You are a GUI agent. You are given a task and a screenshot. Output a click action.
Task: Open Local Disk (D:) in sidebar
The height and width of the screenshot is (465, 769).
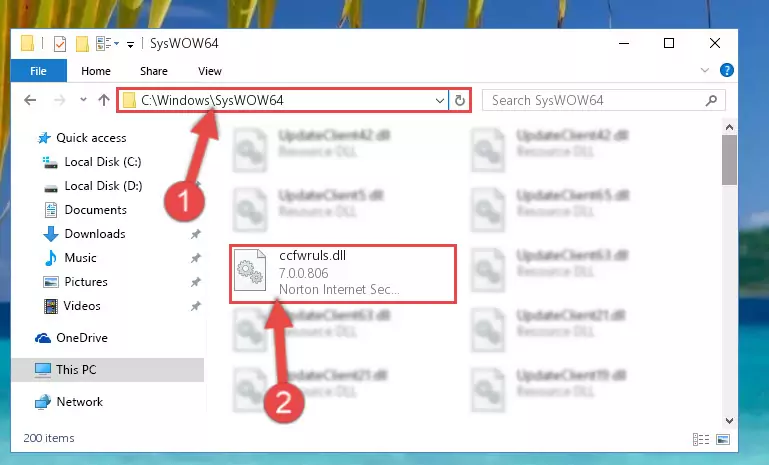pos(103,186)
